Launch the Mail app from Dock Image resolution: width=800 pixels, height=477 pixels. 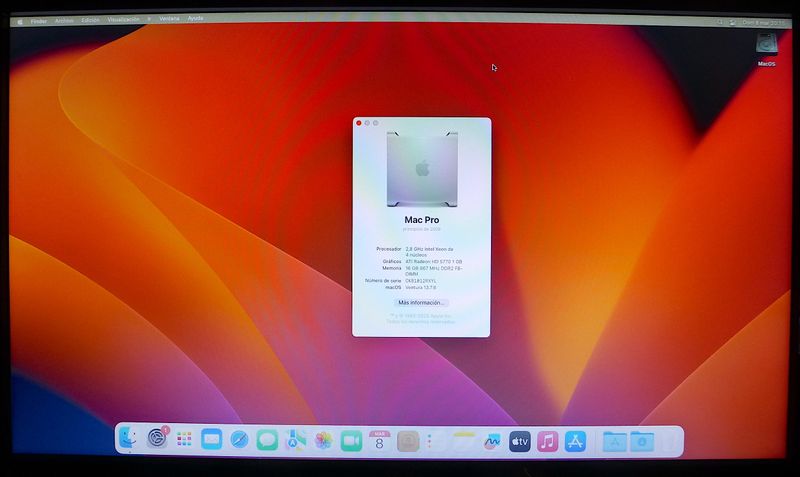tap(211, 439)
